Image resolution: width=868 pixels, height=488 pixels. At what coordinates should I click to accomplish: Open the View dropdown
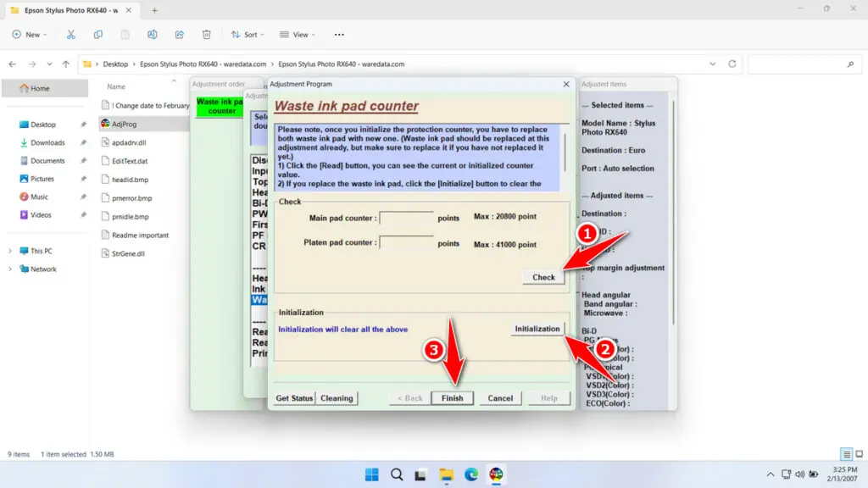point(297,34)
